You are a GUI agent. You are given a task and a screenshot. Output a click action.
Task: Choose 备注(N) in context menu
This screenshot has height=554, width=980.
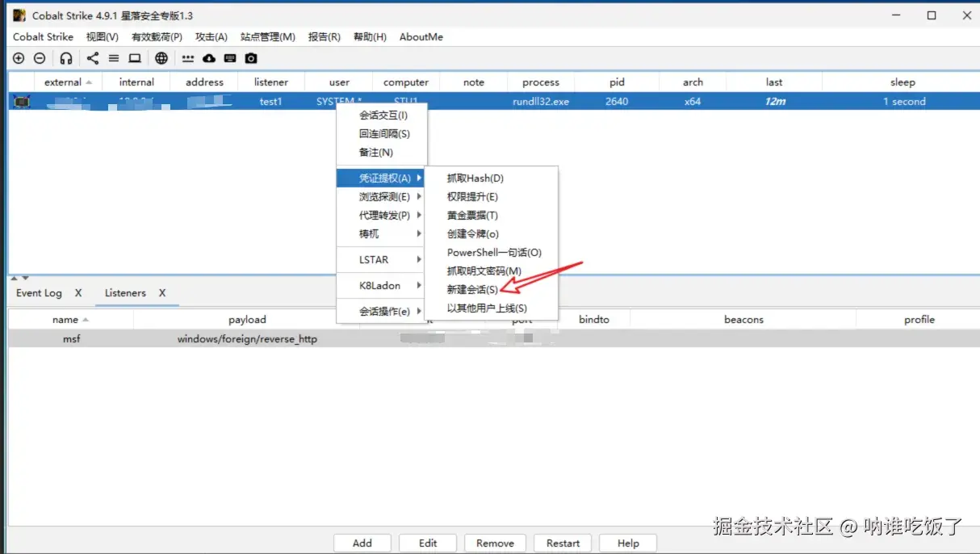[381, 153]
